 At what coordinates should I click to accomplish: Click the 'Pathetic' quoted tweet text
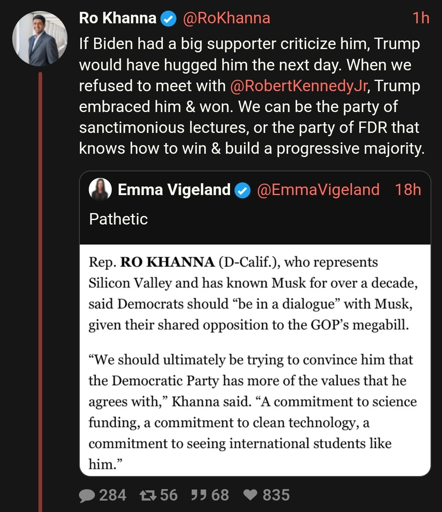118,219
